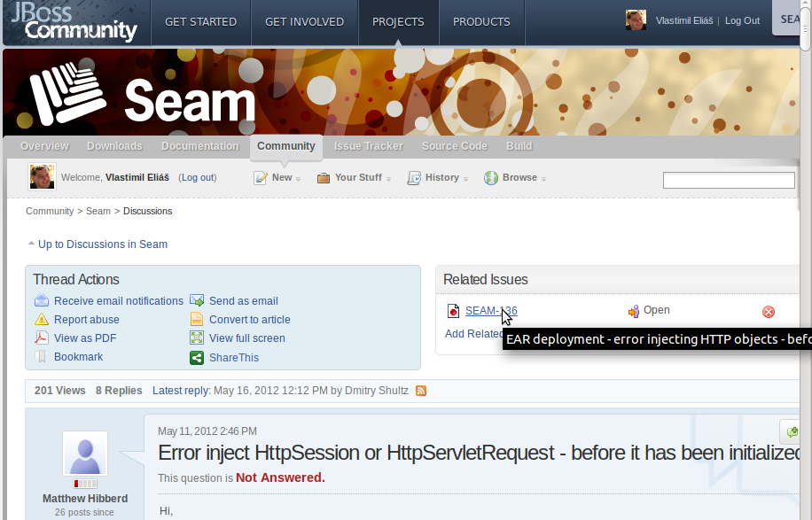
Task: Switch to the Downloads tab
Action: point(114,146)
